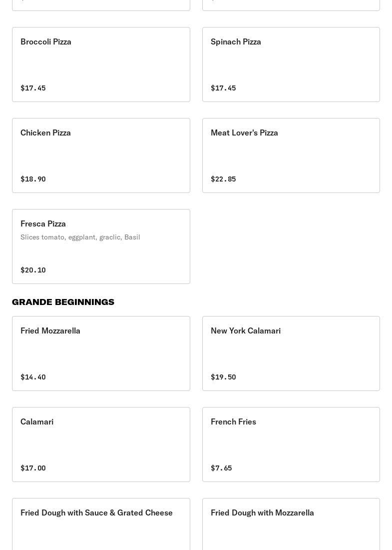Image resolution: width=392 pixels, height=550 pixels.
Task: Choose the Chicken Pizza item
Action: 101,155
